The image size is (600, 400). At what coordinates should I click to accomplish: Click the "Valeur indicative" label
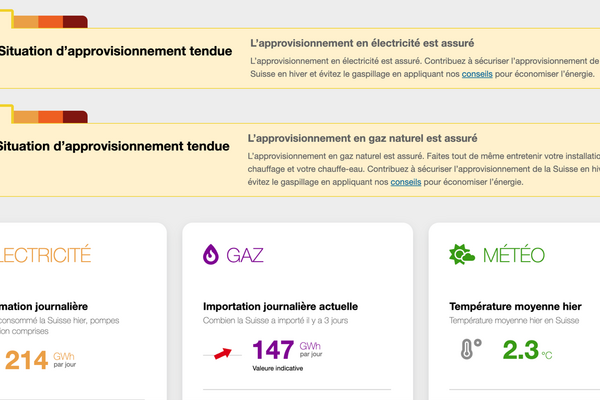tap(277, 369)
